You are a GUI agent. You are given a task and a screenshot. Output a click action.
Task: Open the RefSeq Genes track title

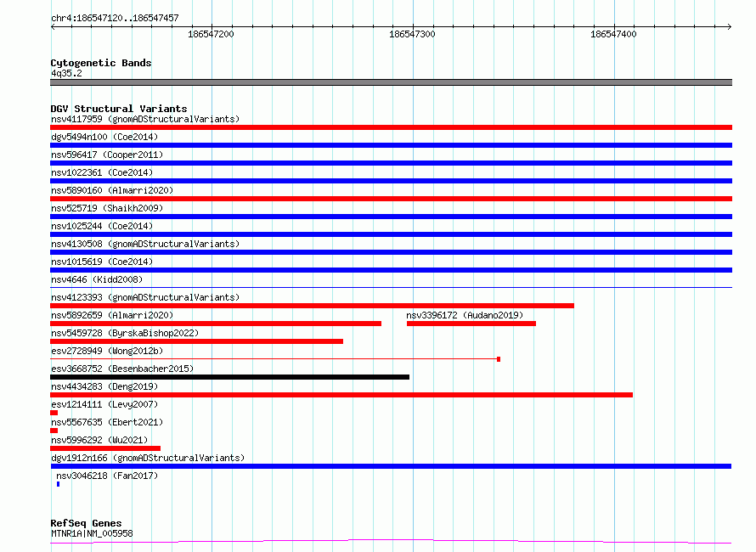pos(87,523)
